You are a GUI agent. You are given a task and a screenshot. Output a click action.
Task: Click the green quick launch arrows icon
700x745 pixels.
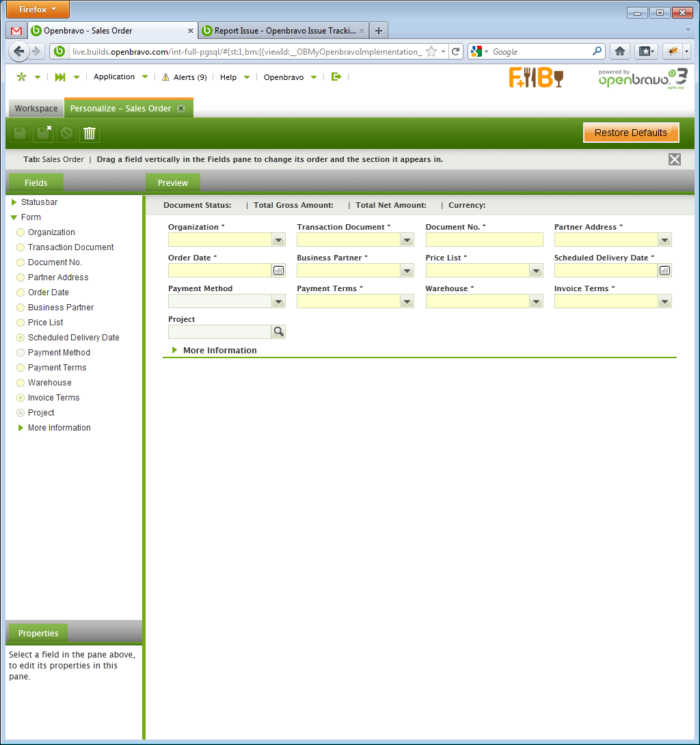(60, 77)
